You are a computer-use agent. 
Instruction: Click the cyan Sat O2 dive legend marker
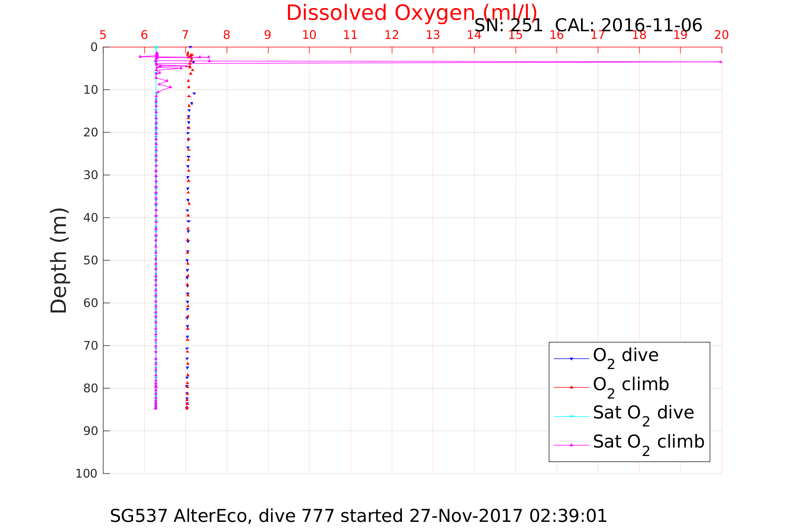pyautogui.click(x=571, y=416)
